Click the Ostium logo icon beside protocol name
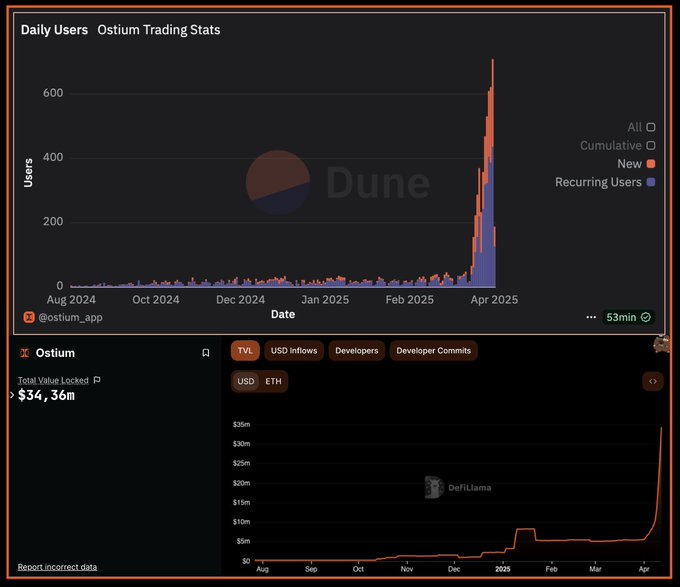The height and width of the screenshot is (587, 680). [25, 353]
